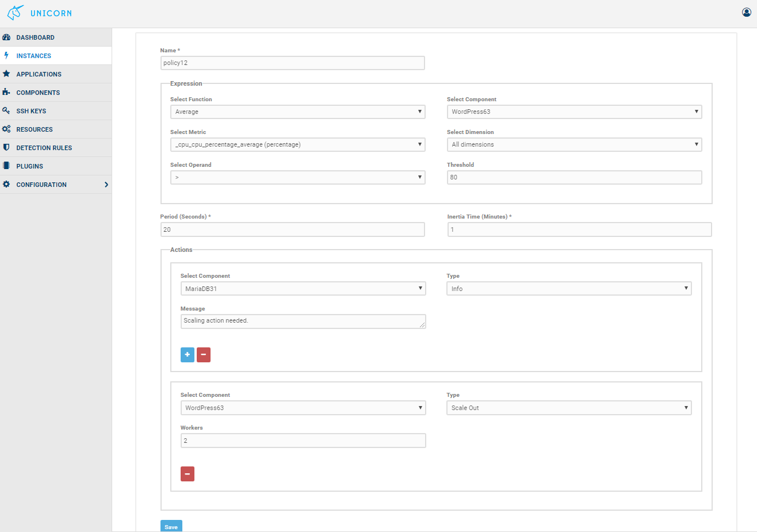This screenshot has height=532, width=757.
Task: Click the Detection Rules shield icon
Action: [x=6, y=147]
